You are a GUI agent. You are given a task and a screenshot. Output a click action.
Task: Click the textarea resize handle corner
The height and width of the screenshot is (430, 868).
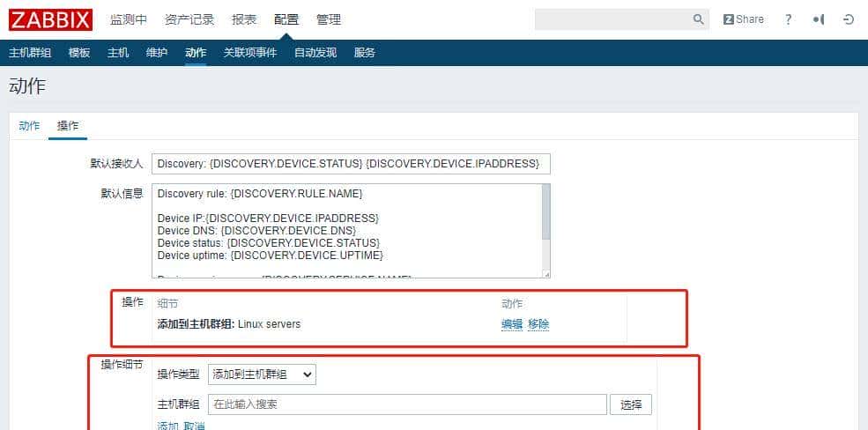pos(546,274)
